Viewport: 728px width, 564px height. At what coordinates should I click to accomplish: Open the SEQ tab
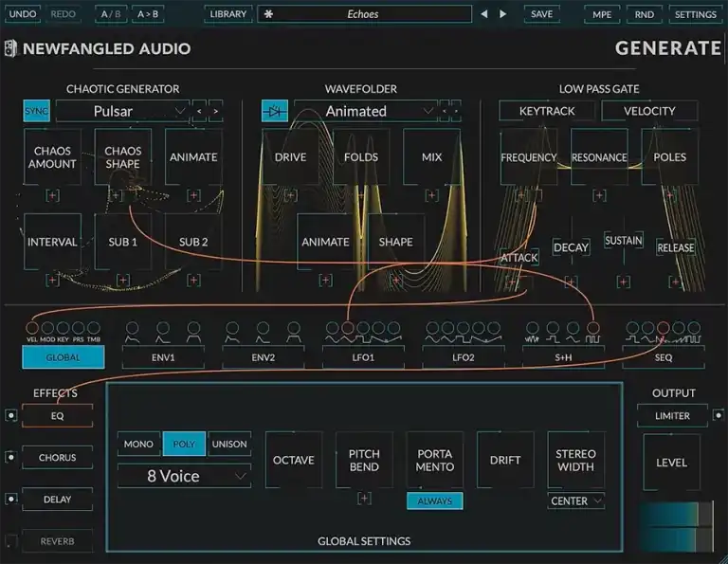point(664,357)
